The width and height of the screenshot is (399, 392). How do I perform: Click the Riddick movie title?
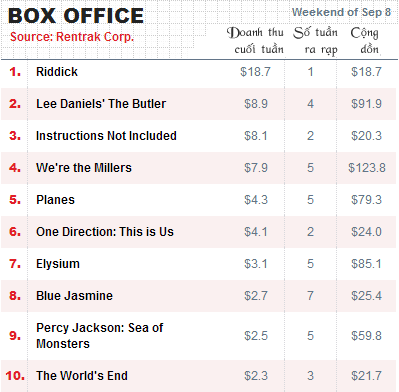(x=57, y=72)
